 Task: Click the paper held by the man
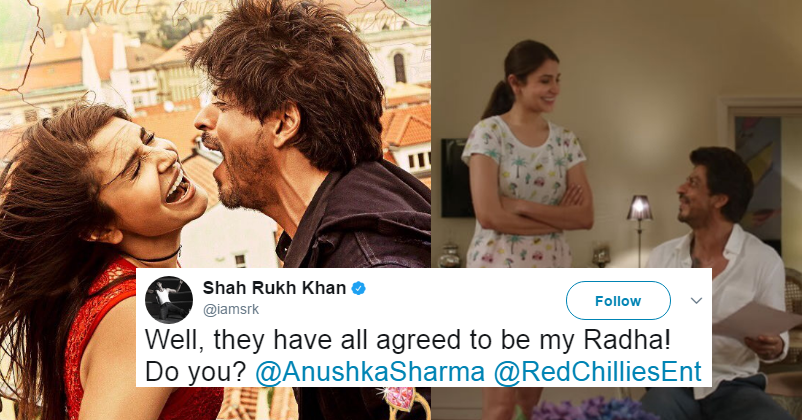coord(758,320)
